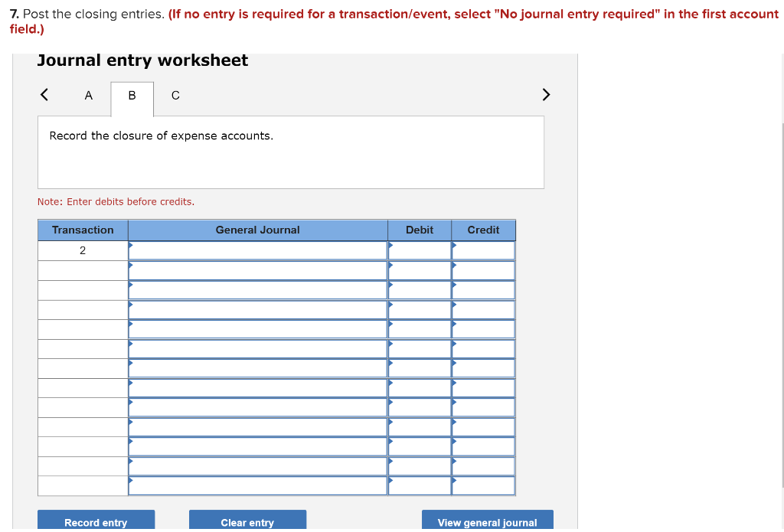This screenshot has height=532, width=784.
Task: Click Credit field in transaction 2 row
Action: [484, 250]
